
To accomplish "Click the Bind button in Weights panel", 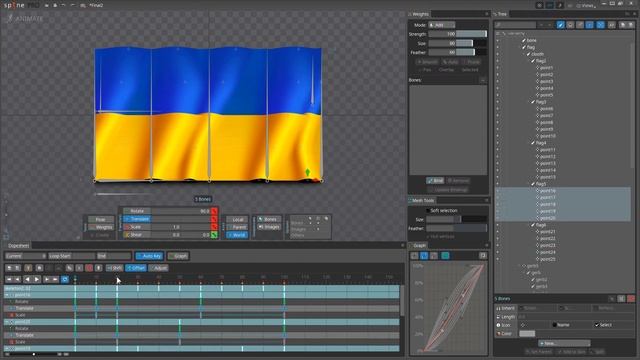I will [x=435, y=180].
